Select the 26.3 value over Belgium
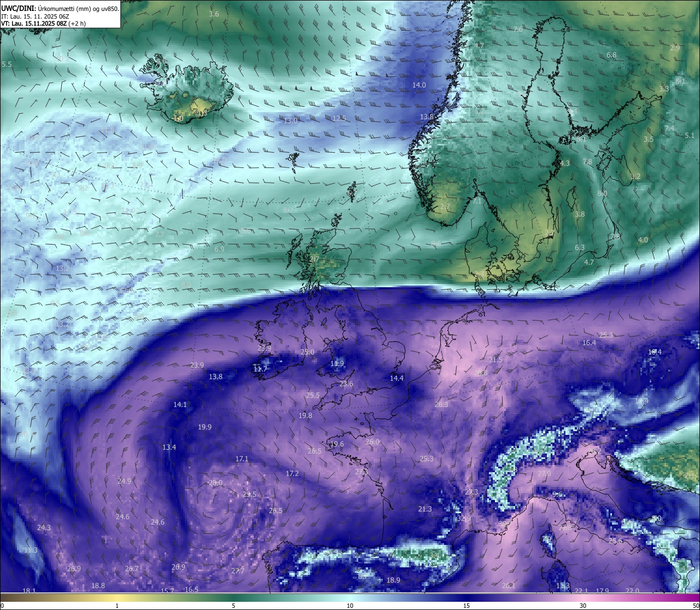Image resolution: width=700 pixels, height=610 pixels. (441, 404)
